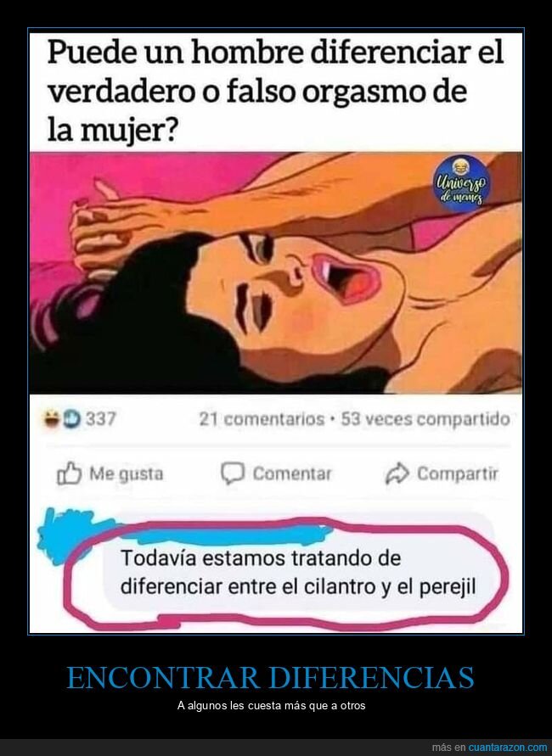Click the más en footer text
The height and width of the screenshot is (756, 552).
click(x=448, y=748)
